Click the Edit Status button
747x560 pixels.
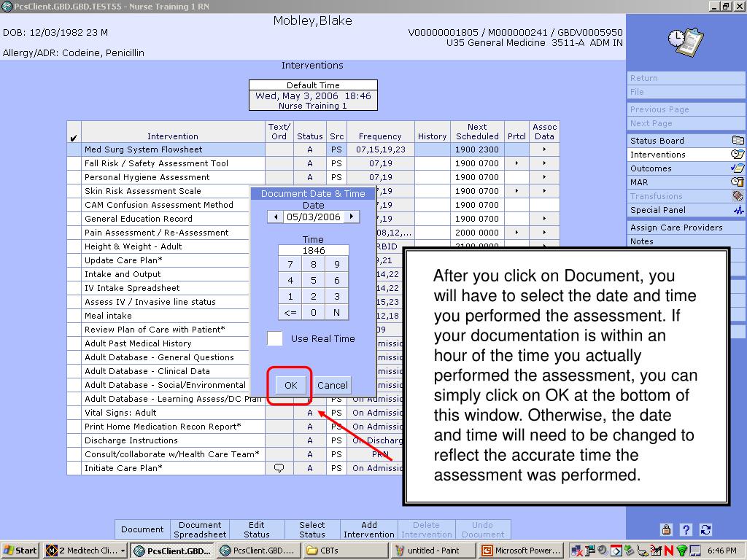[256, 529]
